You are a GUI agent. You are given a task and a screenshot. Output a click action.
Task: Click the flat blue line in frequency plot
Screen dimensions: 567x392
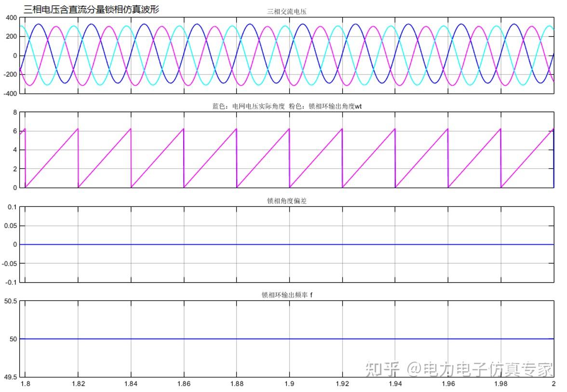(287, 339)
